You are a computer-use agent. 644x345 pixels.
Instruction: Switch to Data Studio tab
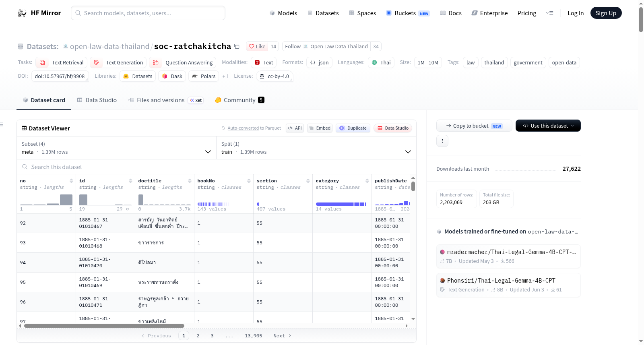pyautogui.click(x=97, y=100)
